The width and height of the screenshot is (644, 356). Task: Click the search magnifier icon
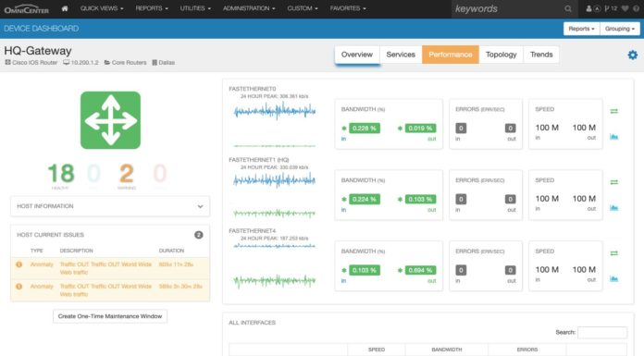(568, 8)
